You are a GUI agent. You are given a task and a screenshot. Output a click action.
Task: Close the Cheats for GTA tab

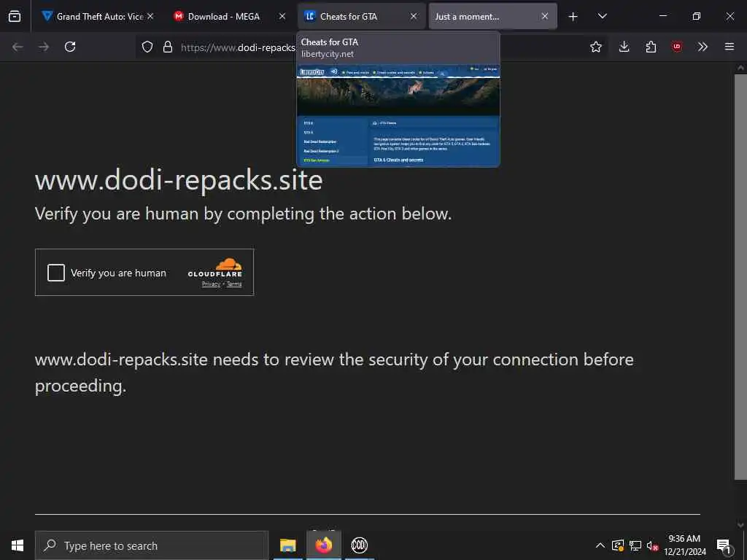click(414, 16)
